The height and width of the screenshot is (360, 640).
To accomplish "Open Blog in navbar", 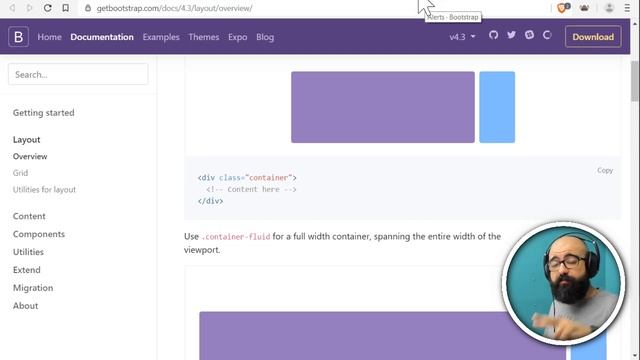I will pyautogui.click(x=265, y=37).
